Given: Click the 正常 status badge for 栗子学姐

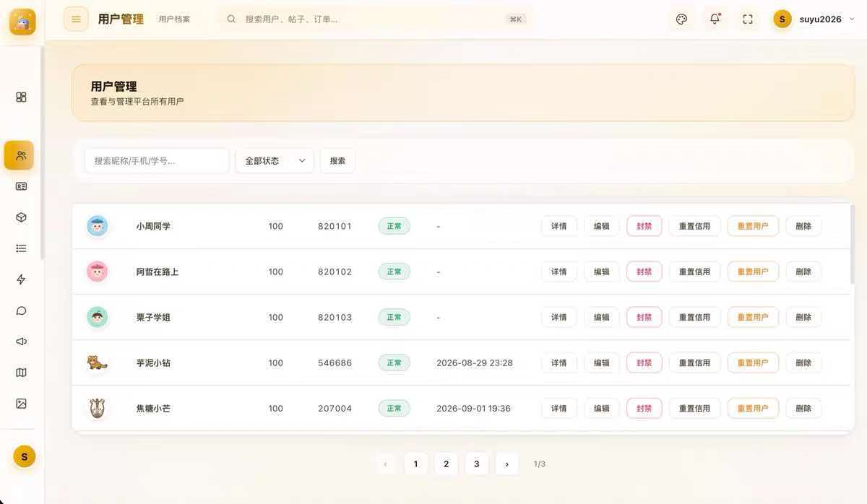Looking at the screenshot, I should [x=394, y=317].
